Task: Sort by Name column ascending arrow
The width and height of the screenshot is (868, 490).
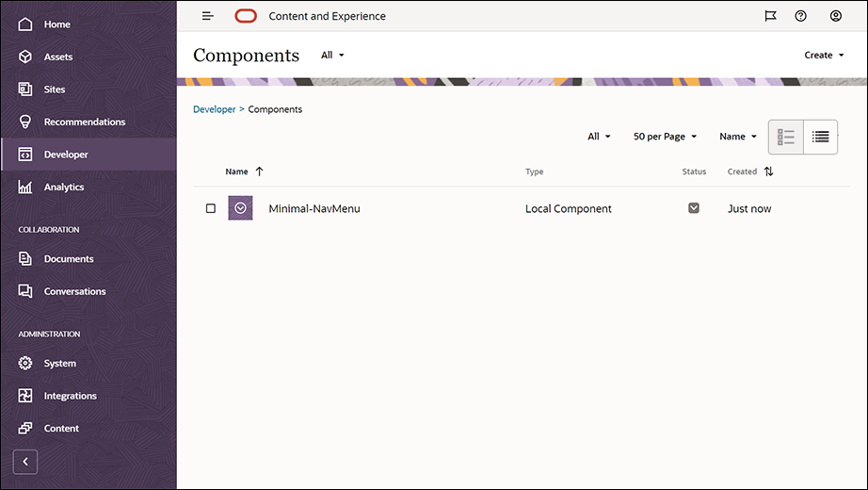Action: click(260, 171)
